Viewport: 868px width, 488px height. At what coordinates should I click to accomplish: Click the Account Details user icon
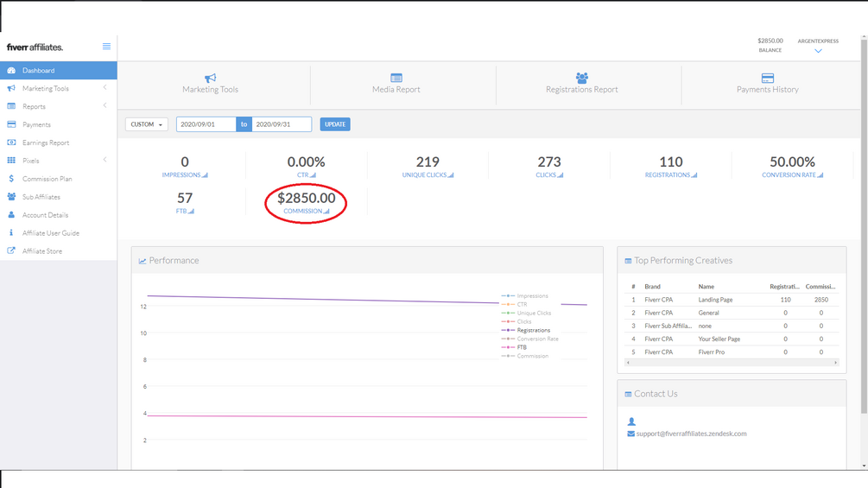point(11,215)
